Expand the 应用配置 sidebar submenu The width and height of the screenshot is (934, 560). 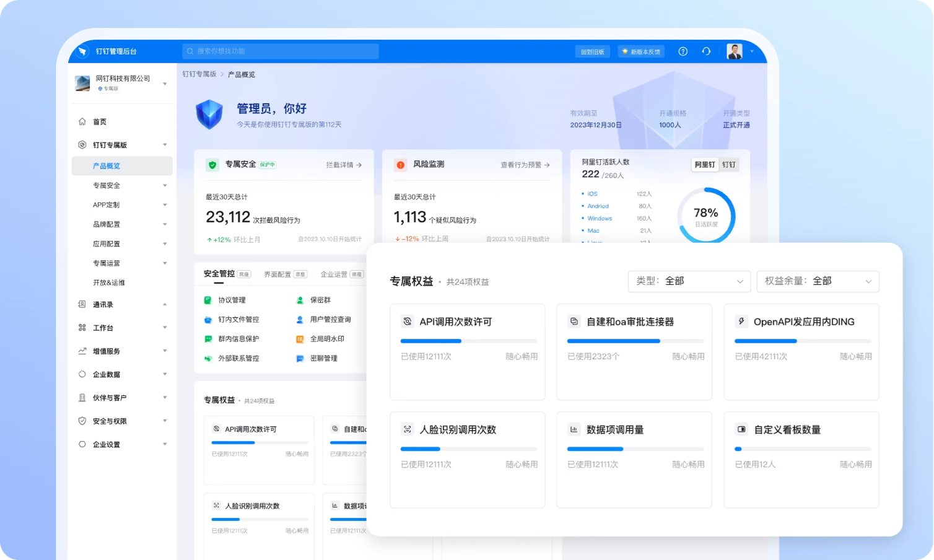click(165, 244)
